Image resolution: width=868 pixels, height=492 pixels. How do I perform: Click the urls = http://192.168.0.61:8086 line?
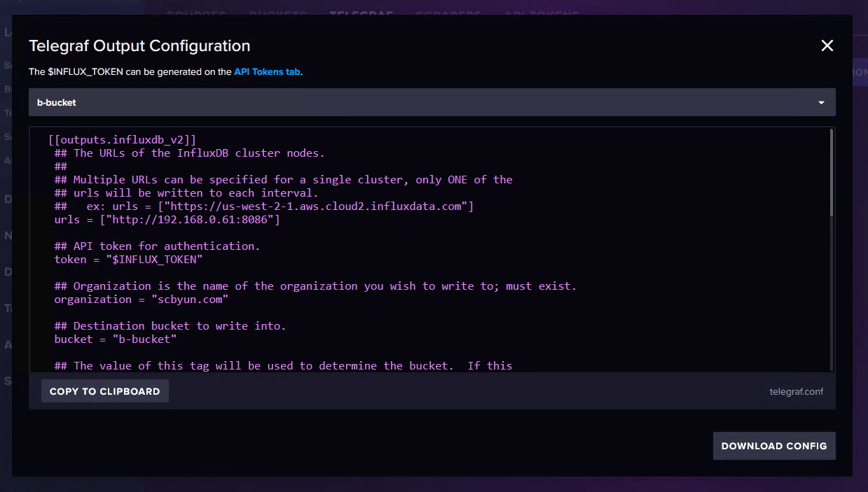click(x=167, y=220)
